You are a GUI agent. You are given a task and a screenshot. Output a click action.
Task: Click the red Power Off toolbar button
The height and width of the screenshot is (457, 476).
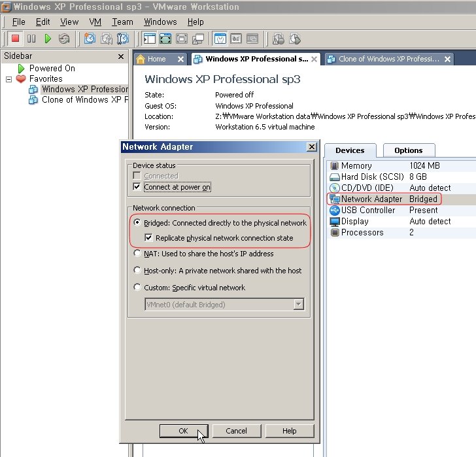[15, 39]
